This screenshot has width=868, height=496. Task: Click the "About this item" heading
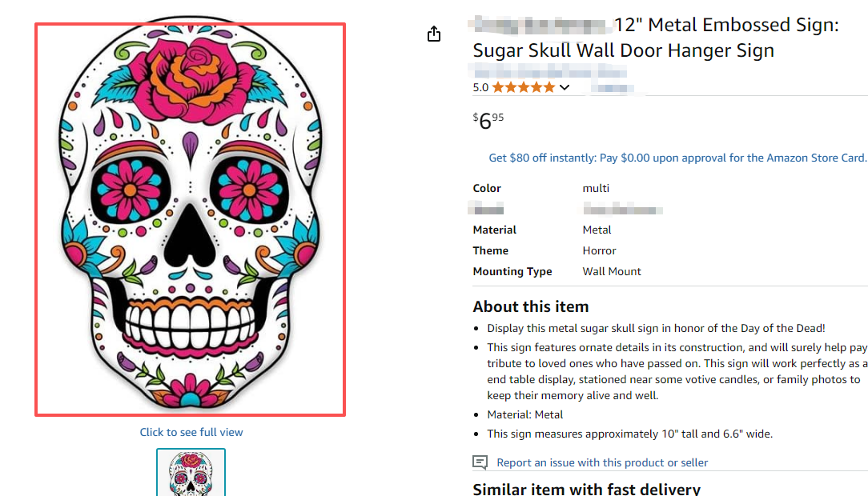point(531,306)
